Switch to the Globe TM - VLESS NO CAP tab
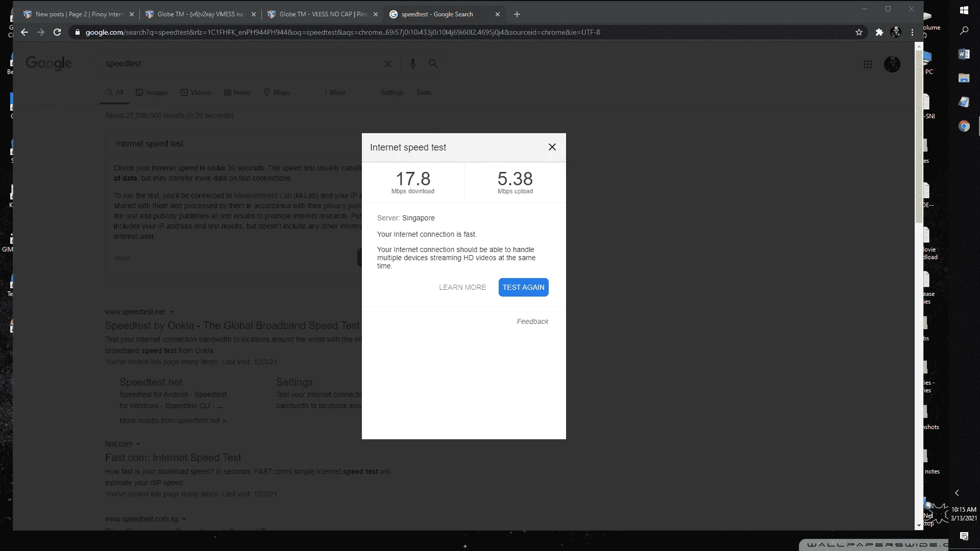This screenshot has width=980, height=551. click(323, 14)
